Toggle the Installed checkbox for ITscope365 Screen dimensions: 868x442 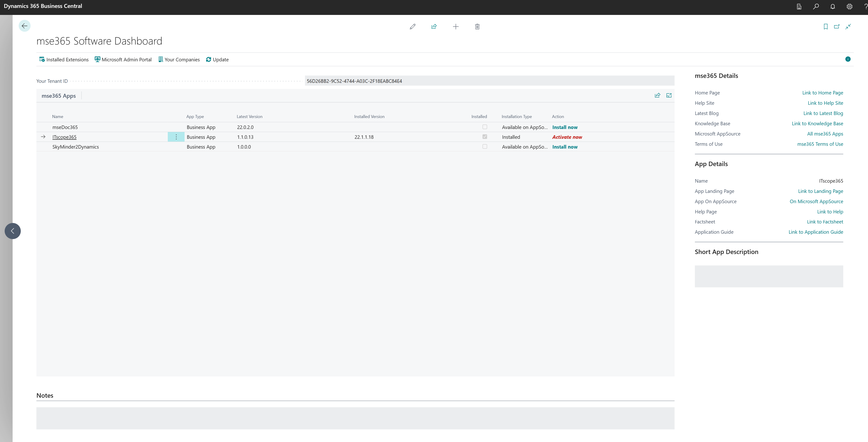pos(484,137)
